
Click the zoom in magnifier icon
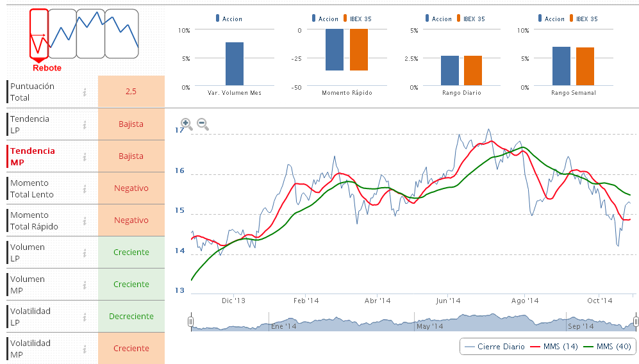186,124
